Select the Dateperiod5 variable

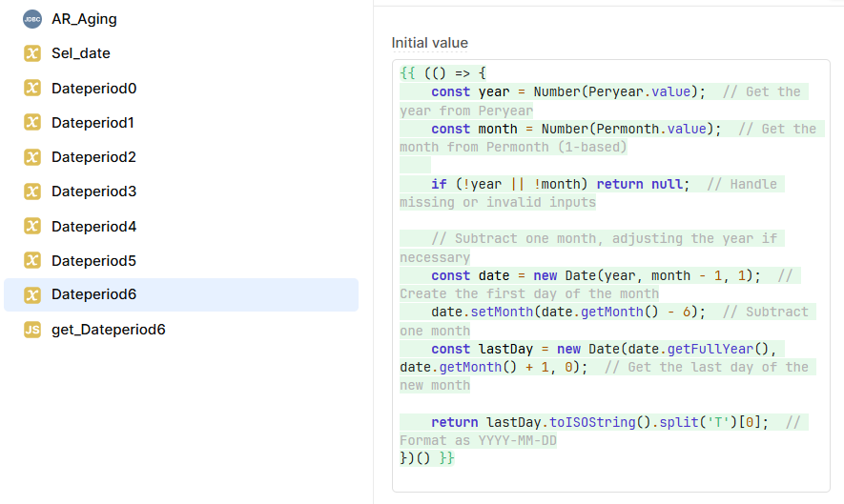pos(181,260)
